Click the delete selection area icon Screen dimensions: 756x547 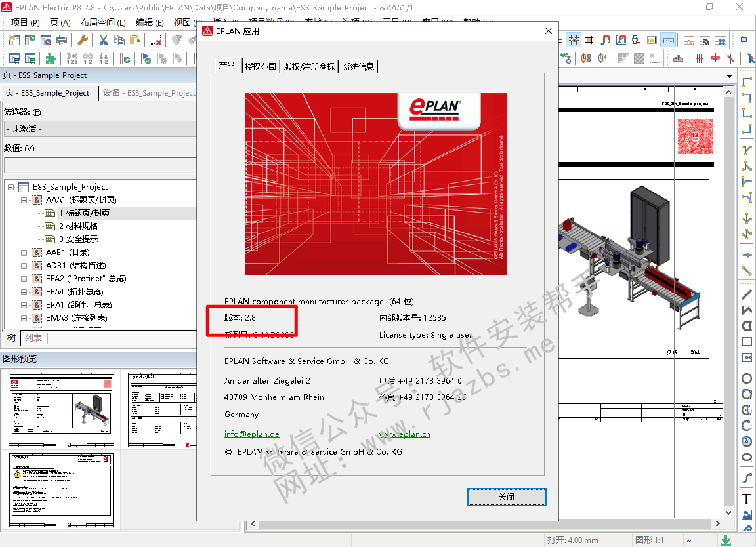click(x=156, y=40)
